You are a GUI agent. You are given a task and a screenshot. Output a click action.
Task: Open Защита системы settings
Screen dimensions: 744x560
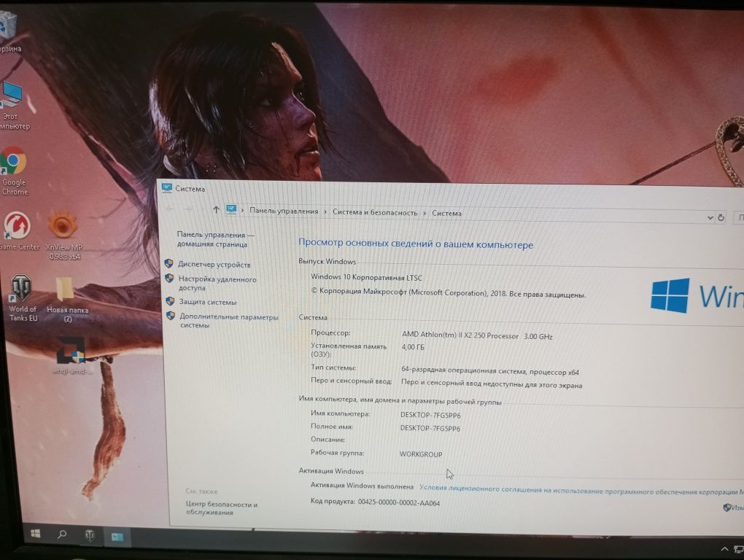[x=207, y=302]
